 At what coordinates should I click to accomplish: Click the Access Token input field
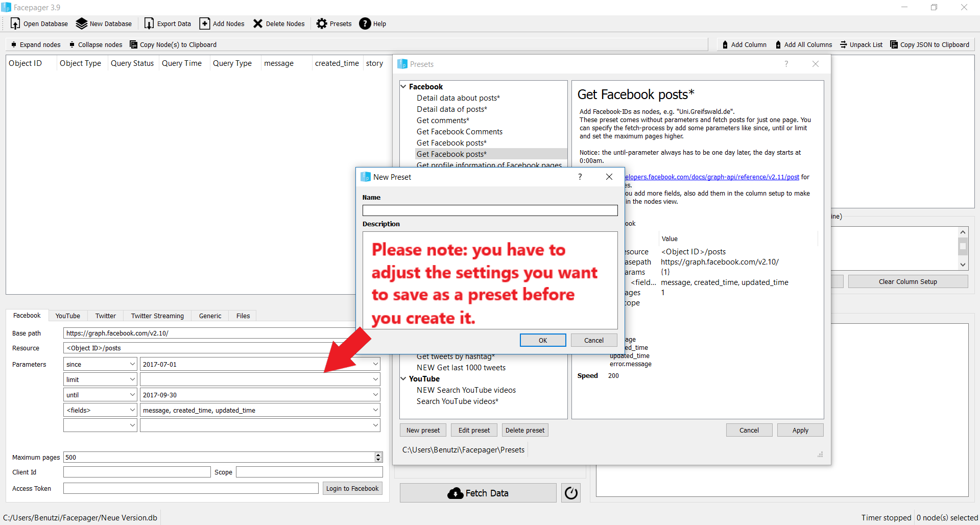click(190, 488)
